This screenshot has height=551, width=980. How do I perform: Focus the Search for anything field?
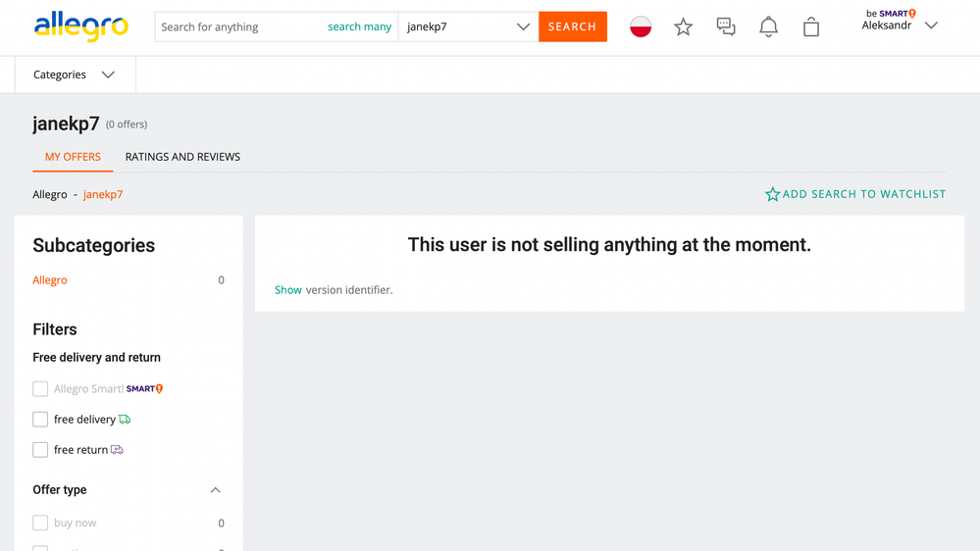pyautogui.click(x=240, y=26)
